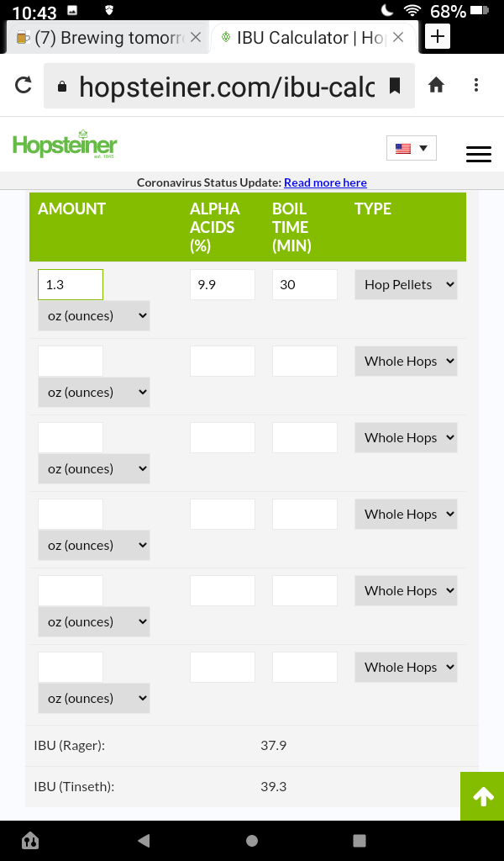Screen dimensions: 504x861
Task: Open first row oz (ounces) unit dropdown
Action: click(93, 316)
